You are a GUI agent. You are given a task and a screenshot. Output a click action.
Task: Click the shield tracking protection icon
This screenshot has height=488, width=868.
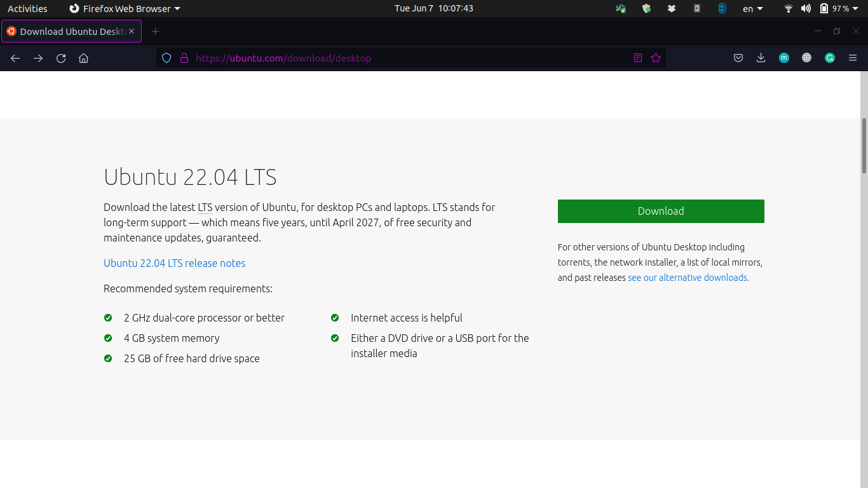[x=166, y=57]
